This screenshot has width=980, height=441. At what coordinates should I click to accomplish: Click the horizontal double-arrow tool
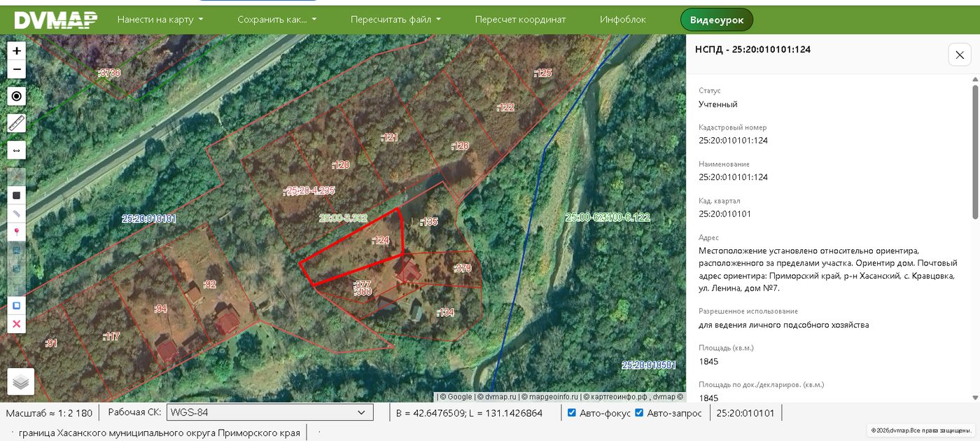(17, 150)
